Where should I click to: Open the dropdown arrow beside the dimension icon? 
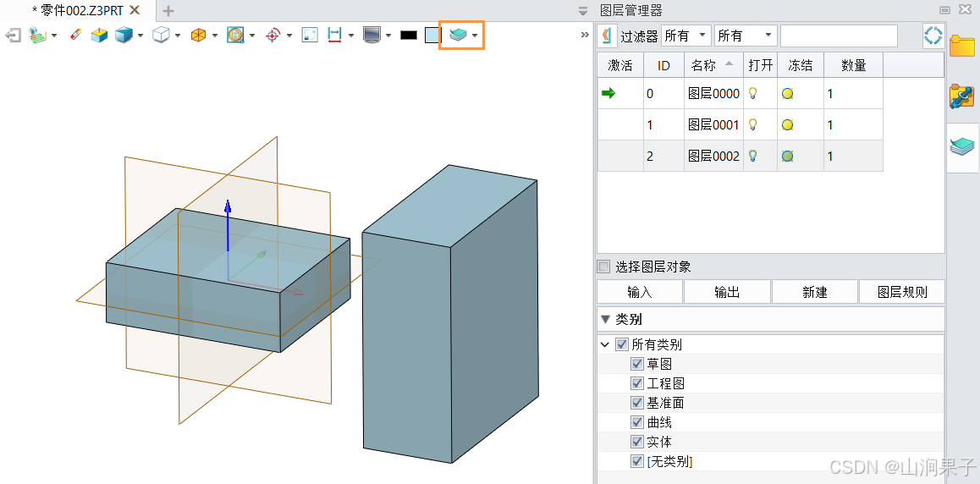tap(351, 36)
